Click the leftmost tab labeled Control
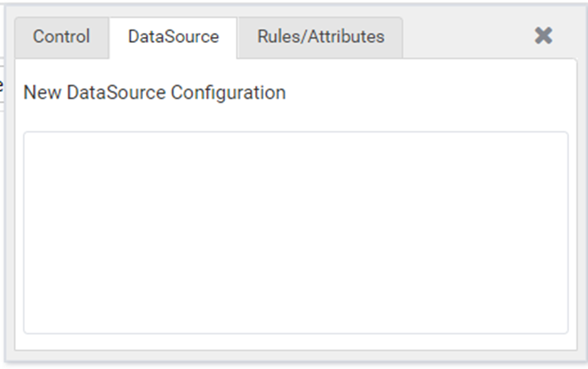Viewport: 588px width, 369px height. point(62,38)
